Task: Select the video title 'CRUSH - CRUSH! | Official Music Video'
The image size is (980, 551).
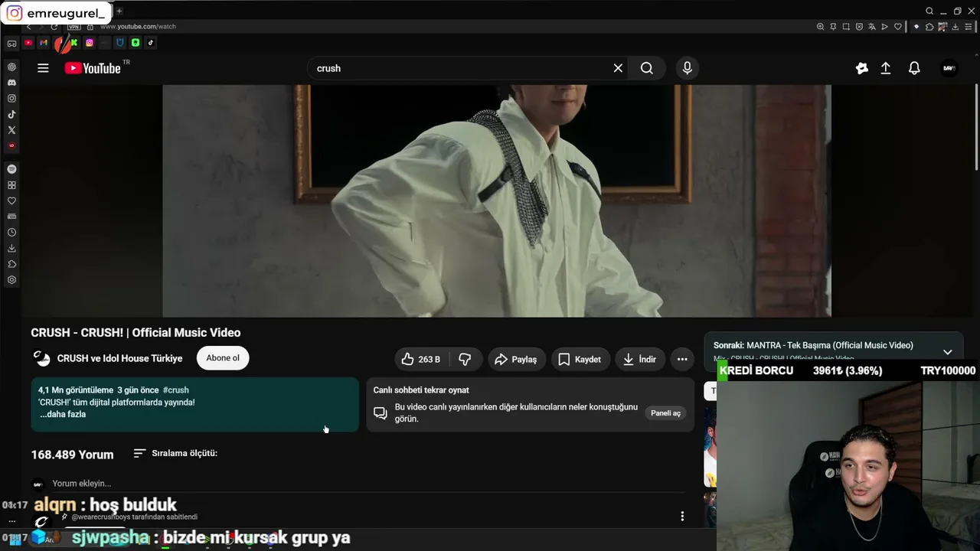Action: coord(136,333)
